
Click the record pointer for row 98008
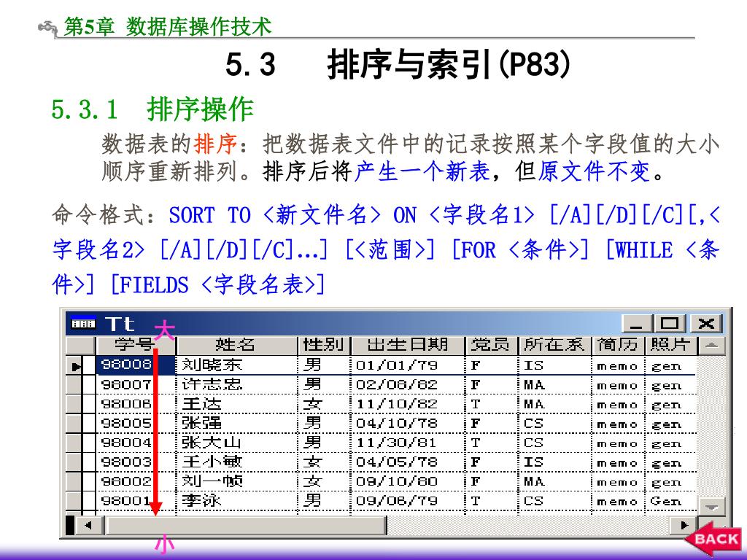pos(74,366)
